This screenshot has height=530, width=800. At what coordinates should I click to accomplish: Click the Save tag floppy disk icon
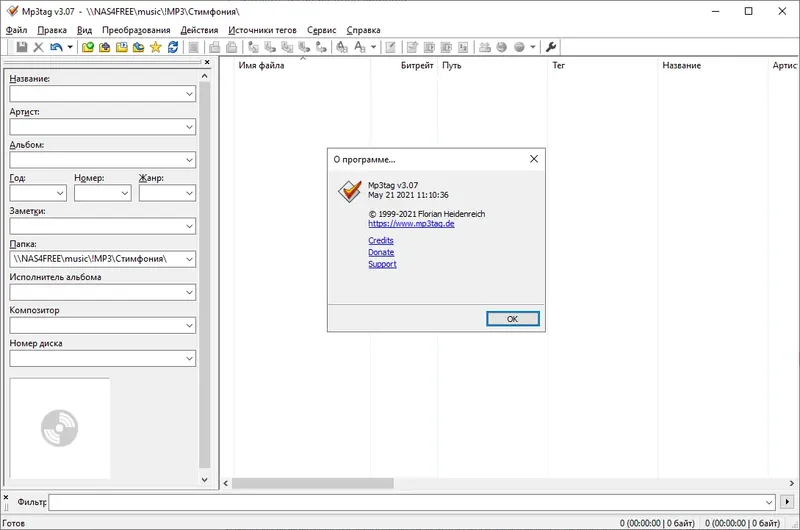(22, 47)
